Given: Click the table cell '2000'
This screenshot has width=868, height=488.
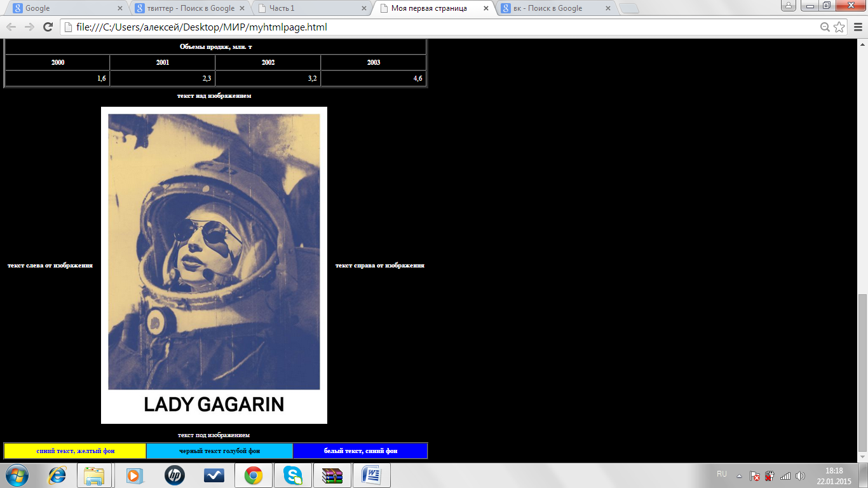Looking at the screenshot, I should [57, 62].
